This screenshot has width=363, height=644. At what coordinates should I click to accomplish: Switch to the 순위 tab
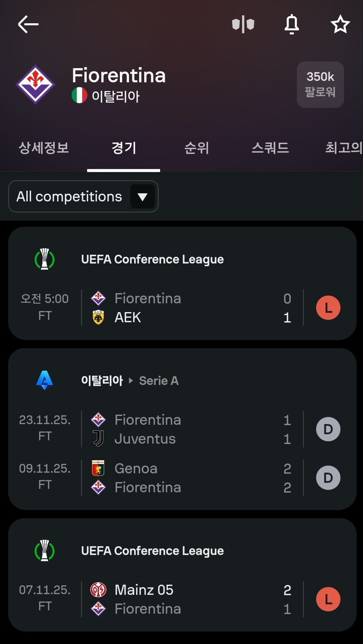coord(197,148)
